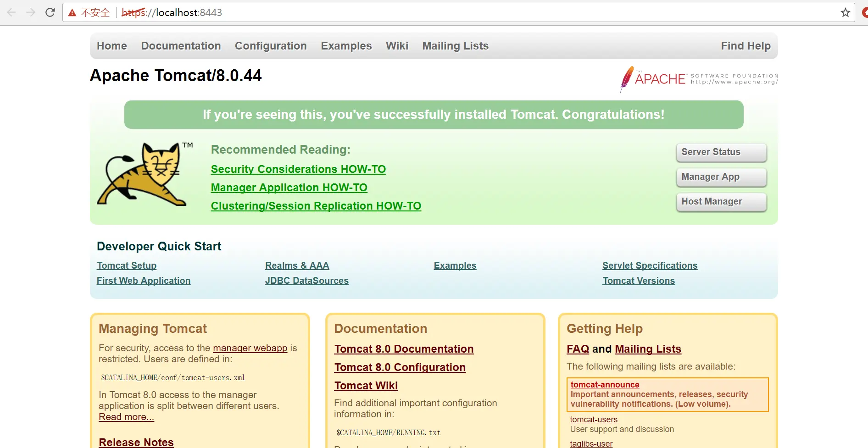The height and width of the screenshot is (448, 868).
Task: Open the Documentation navigation item
Action: [x=181, y=46]
